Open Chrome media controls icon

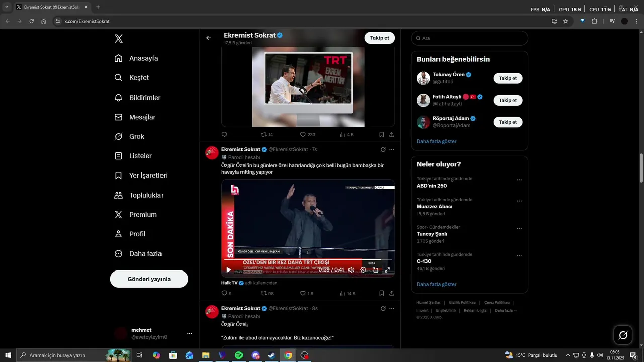pyautogui.click(x=612, y=21)
